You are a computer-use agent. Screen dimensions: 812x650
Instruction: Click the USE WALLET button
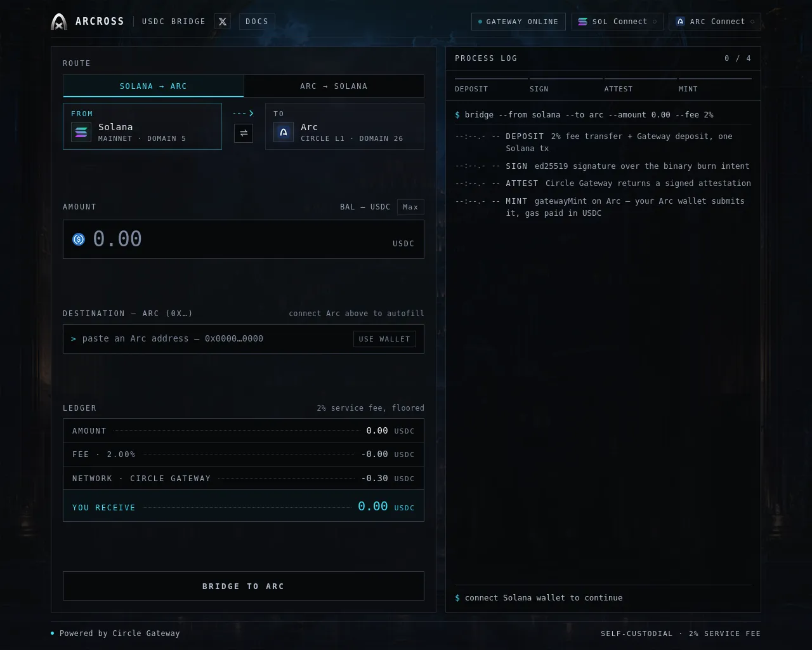pos(384,339)
